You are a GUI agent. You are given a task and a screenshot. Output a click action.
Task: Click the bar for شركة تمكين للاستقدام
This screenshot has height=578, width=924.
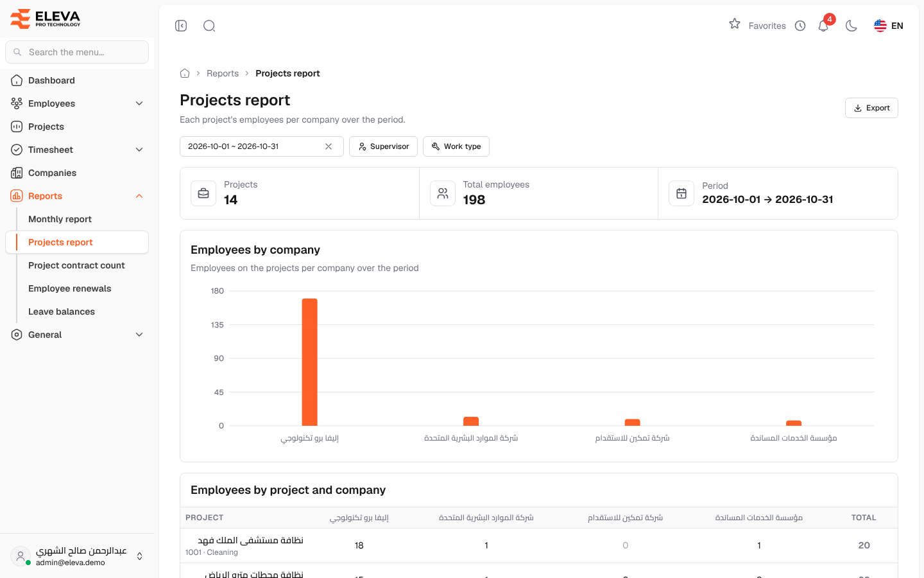click(x=633, y=423)
